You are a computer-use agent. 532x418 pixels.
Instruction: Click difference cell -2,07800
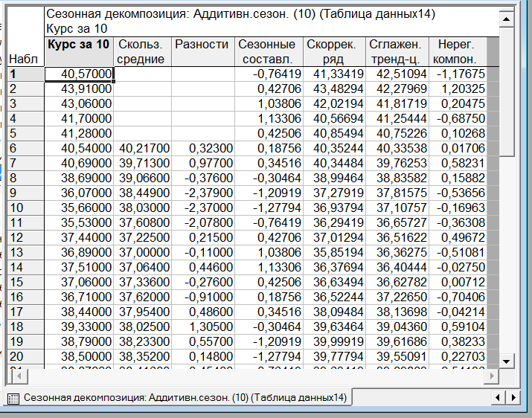coord(203,222)
